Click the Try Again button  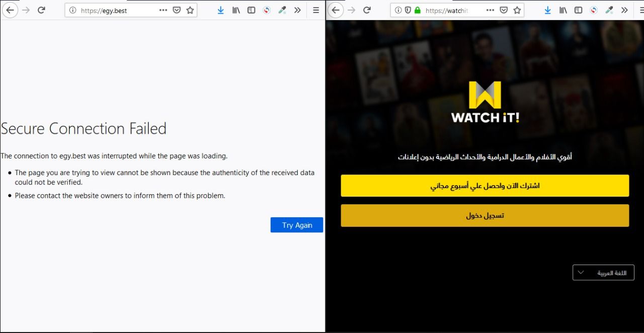297,225
